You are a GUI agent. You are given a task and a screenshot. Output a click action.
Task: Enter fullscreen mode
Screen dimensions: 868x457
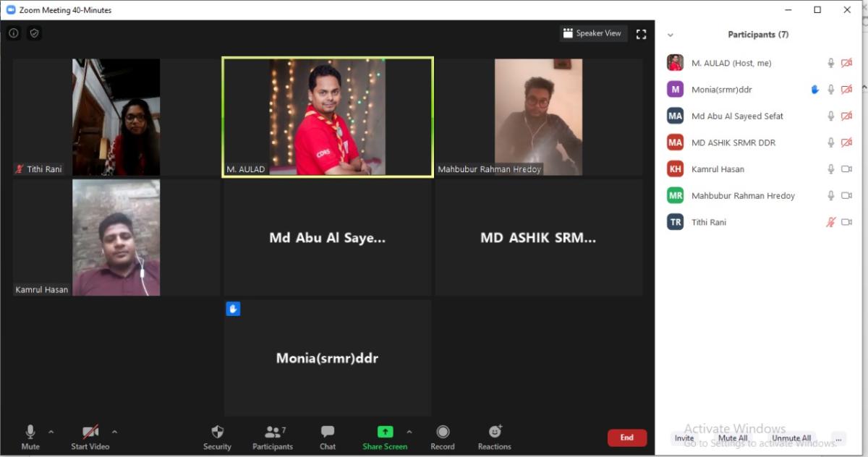[641, 33]
